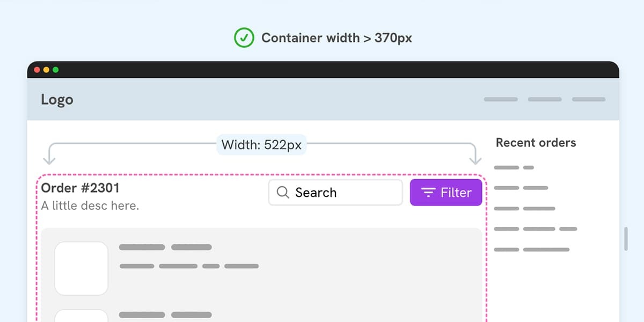Select the last header navigation placeholder
This screenshot has width=644, height=322.
point(589,99)
